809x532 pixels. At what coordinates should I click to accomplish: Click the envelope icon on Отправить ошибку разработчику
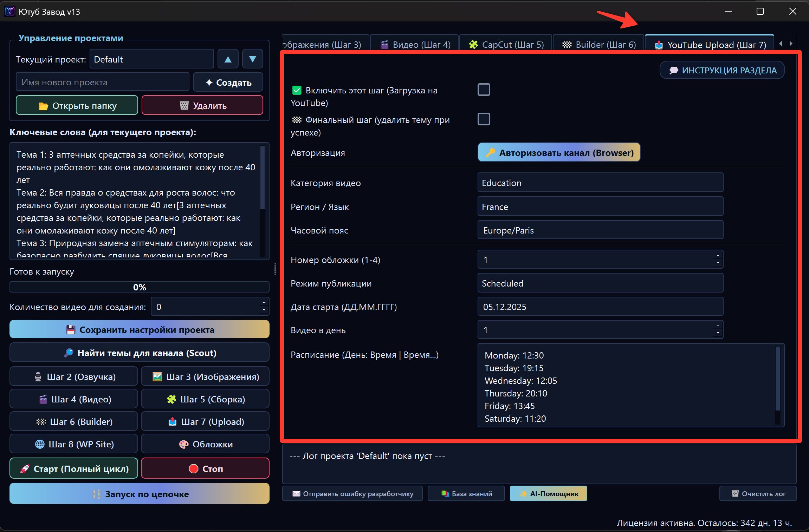pyautogui.click(x=296, y=494)
